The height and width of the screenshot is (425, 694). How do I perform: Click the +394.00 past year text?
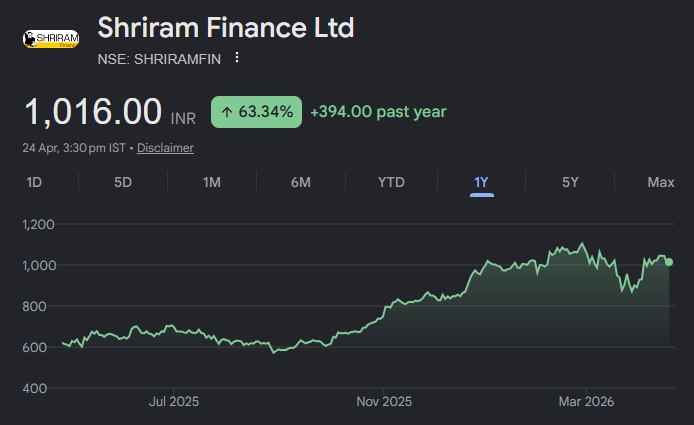tap(378, 112)
